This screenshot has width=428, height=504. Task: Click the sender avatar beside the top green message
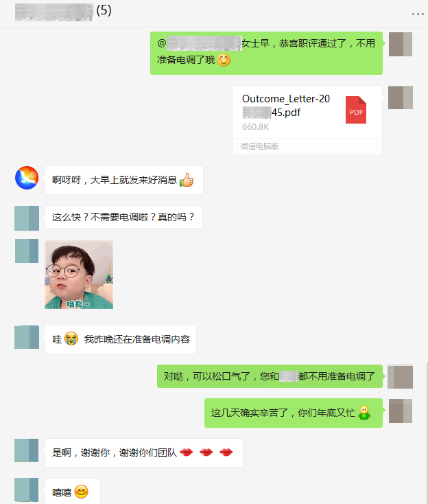[x=401, y=45]
